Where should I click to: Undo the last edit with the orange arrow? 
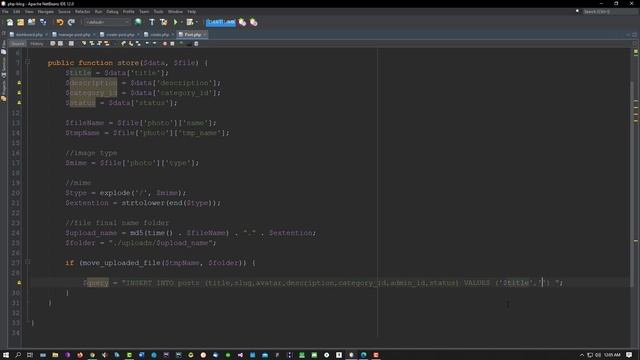tap(60, 22)
